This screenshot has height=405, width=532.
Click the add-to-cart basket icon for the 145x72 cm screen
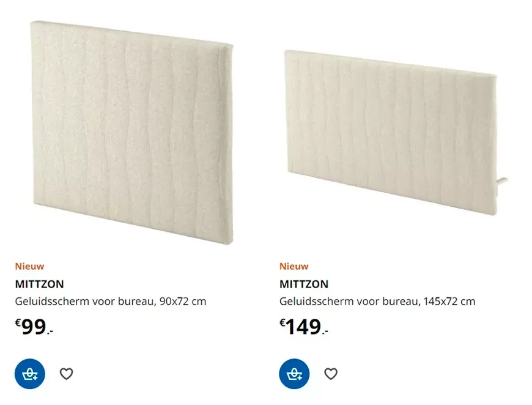[x=294, y=374]
